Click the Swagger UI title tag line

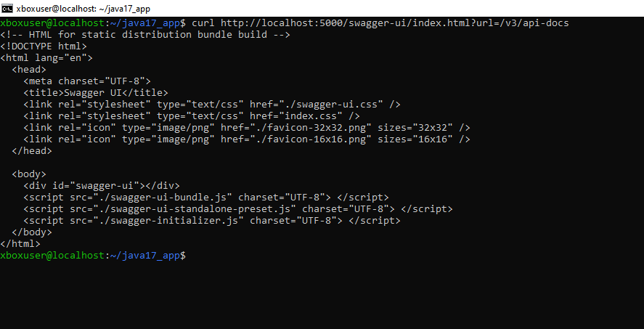96,93
